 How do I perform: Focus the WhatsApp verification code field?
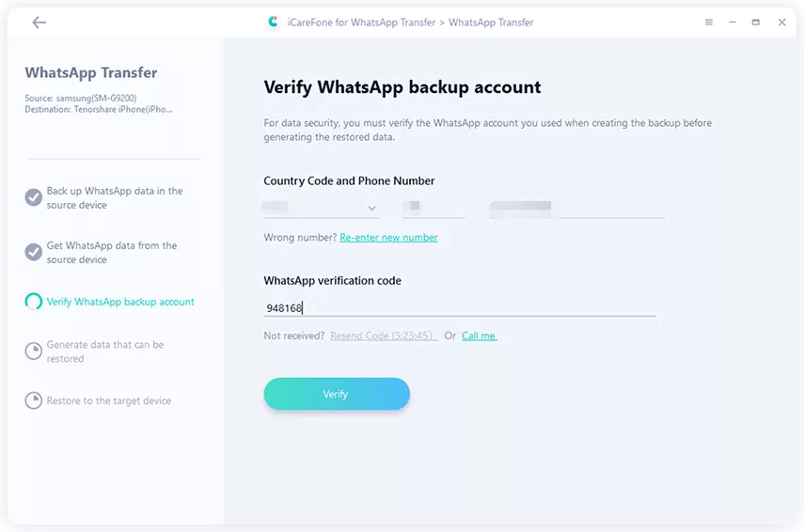tap(459, 307)
